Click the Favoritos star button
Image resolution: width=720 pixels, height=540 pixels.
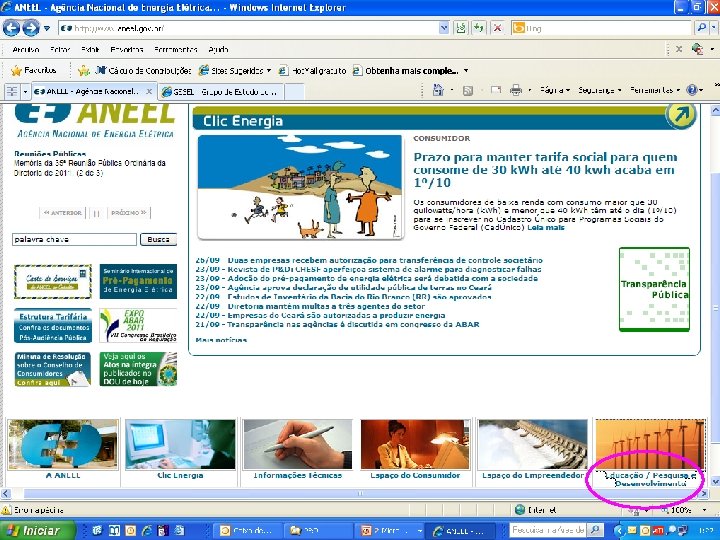[x=34, y=71]
